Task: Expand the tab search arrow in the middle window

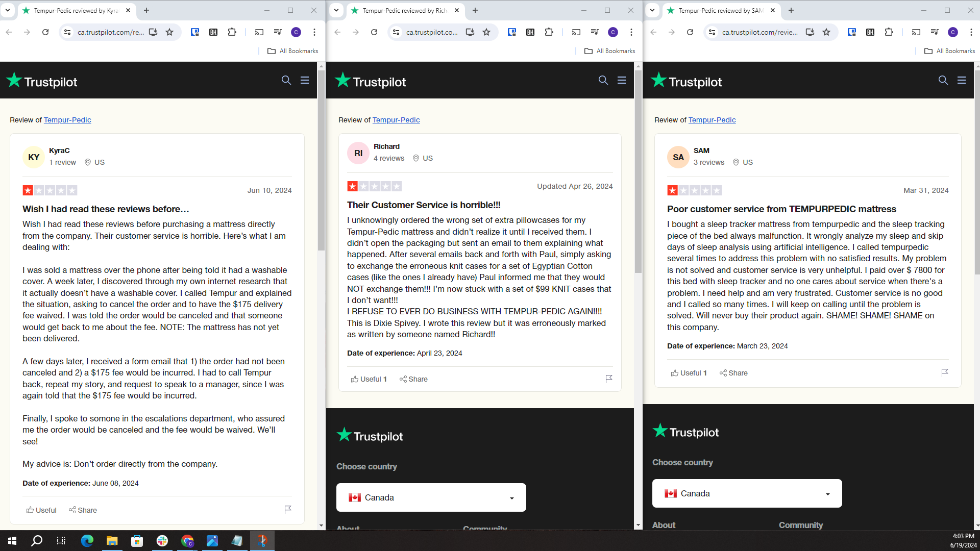Action: (336, 10)
